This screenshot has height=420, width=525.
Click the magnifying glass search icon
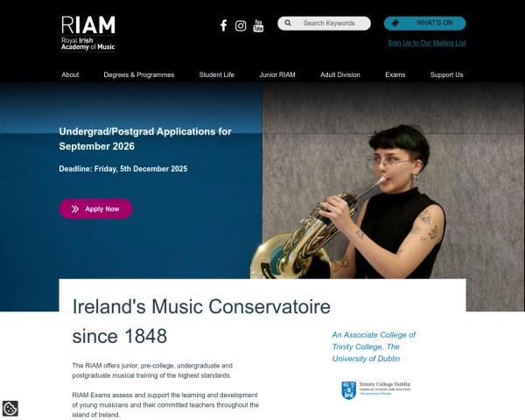(x=288, y=23)
